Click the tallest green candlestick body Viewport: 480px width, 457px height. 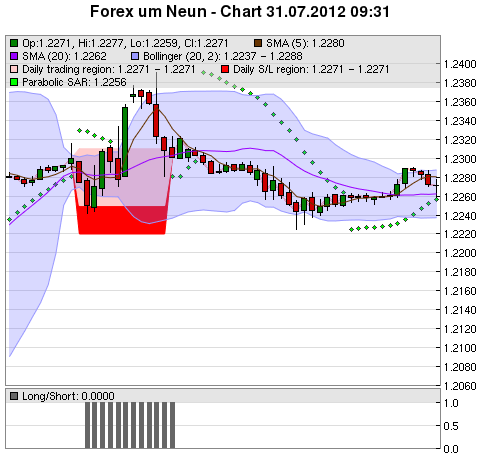click(x=125, y=142)
